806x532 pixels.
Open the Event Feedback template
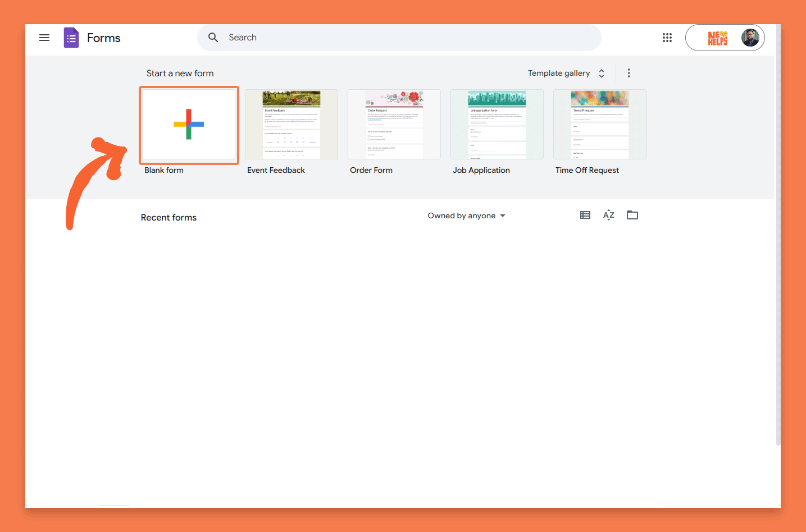[292, 124]
